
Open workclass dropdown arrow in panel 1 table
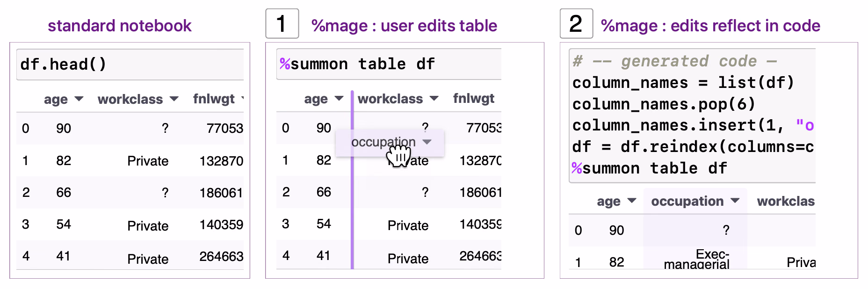point(434,99)
